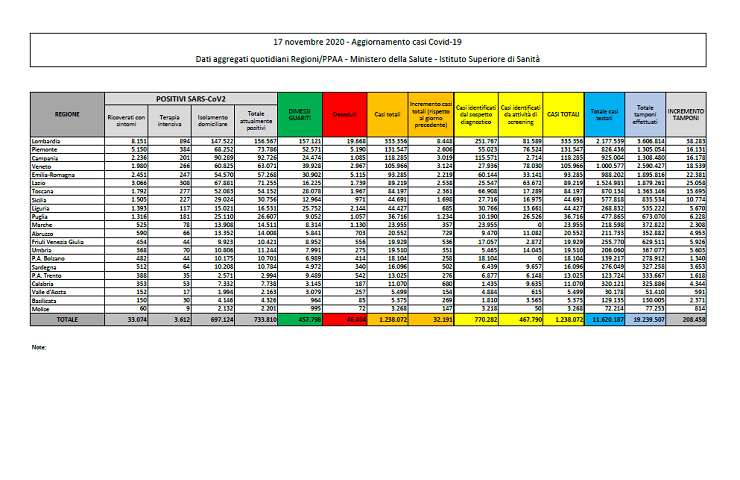Click the REGIONE column header
This screenshot has height=480, width=740.
pyautogui.click(x=68, y=116)
